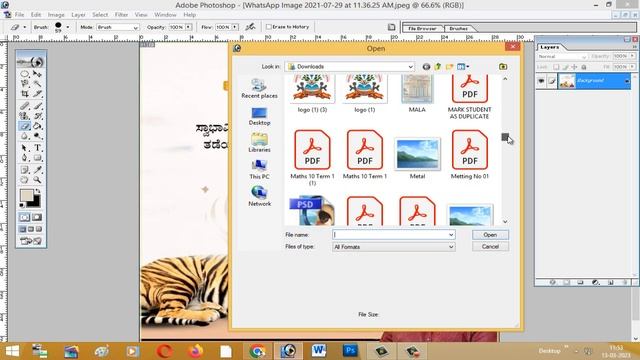Select the Brush tool in toolbox
Viewport: 640px width, 360px height.
(37, 106)
